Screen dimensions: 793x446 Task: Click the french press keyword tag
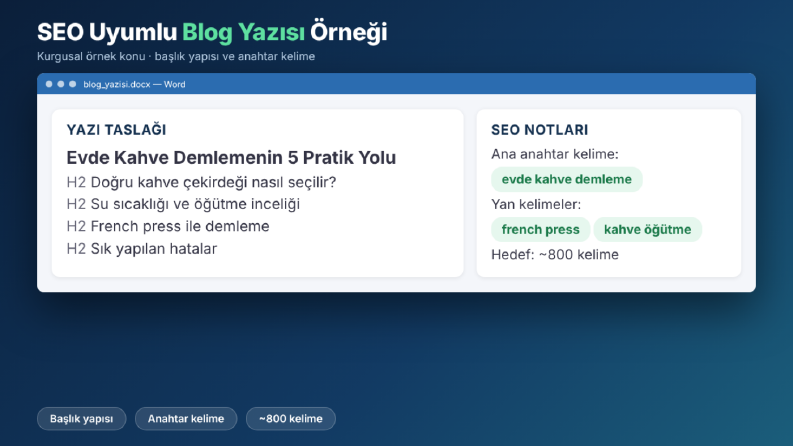[540, 230]
